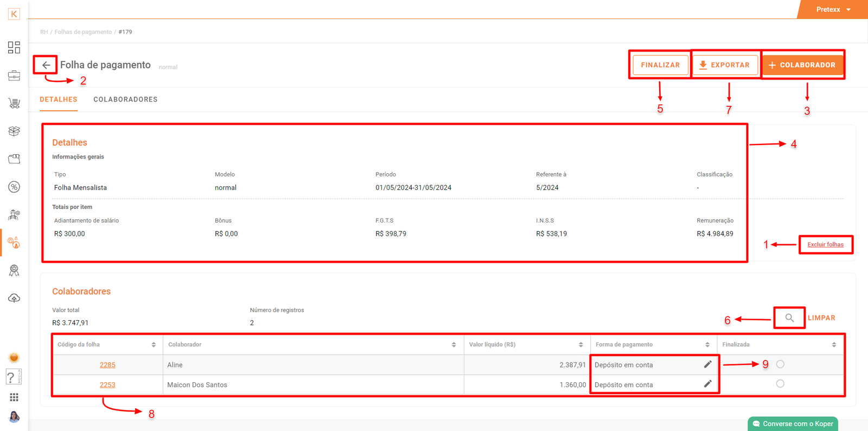Viewport: 868px width, 431px height.
Task: Select Finalizada radio for Maicon Dos Santos
Action: [x=780, y=384]
